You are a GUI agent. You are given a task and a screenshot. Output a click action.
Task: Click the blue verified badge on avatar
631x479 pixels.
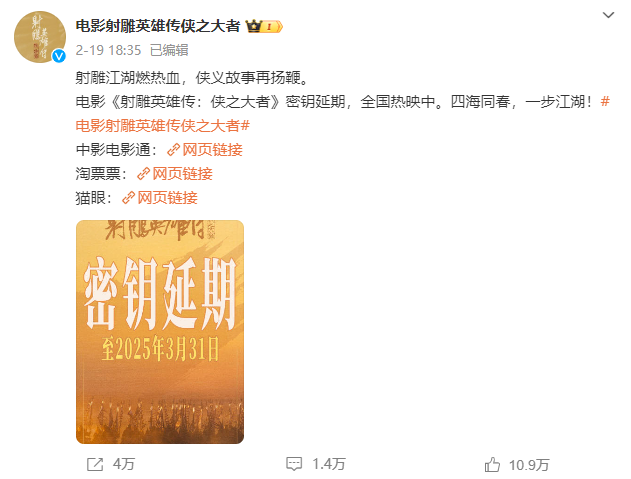[59, 56]
